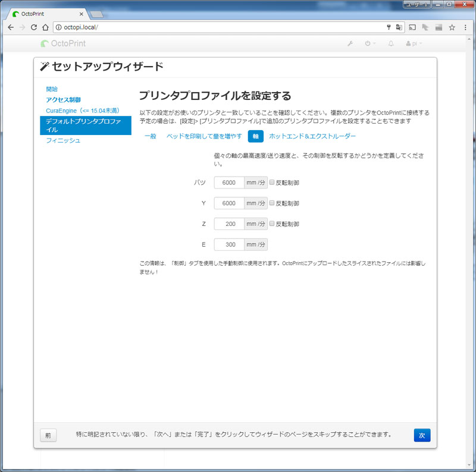Viewport: 476px width, 472px height.
Task: Toggle invert control for the バツ axis
Action: tap(272, 182)
